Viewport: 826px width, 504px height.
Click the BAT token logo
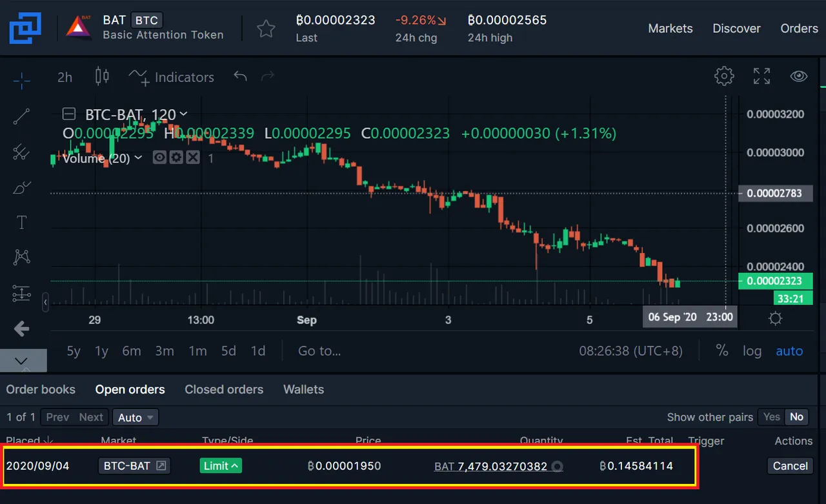tap(79, 28)
